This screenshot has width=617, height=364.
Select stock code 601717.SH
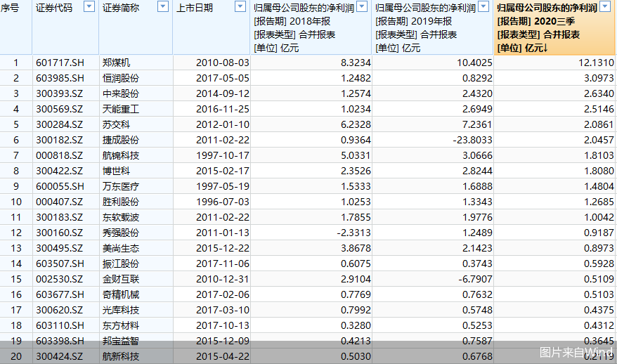60,63
